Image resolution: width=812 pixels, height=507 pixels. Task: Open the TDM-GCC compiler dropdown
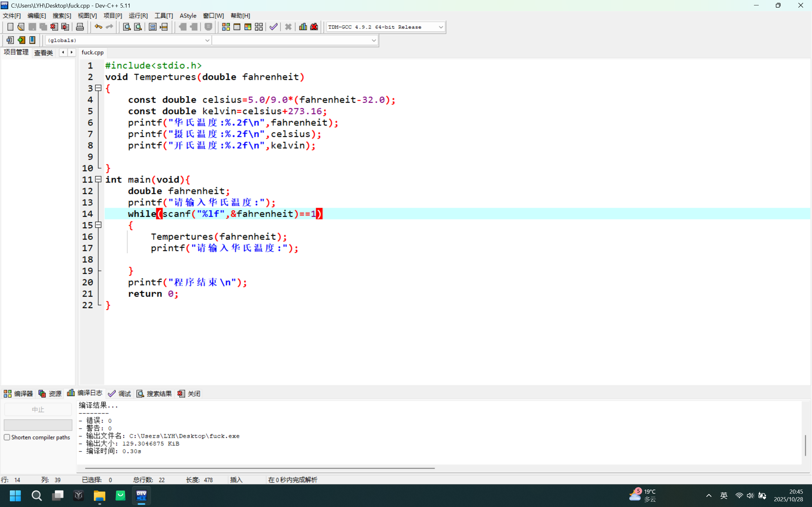tap(441, 27)
